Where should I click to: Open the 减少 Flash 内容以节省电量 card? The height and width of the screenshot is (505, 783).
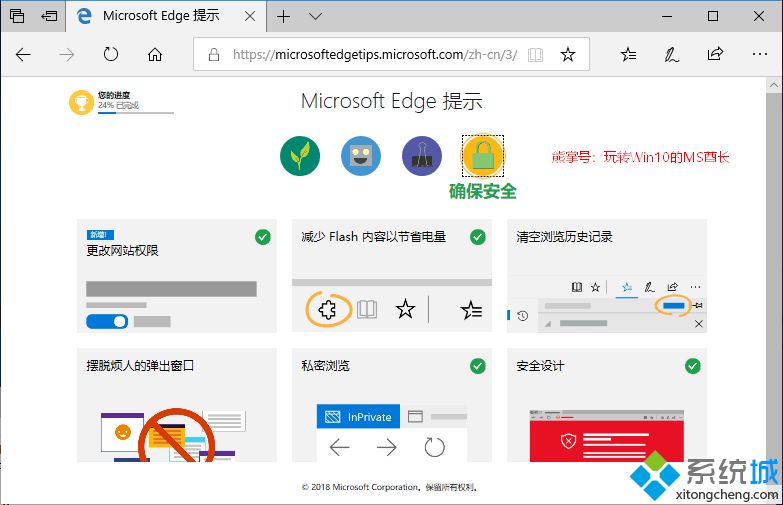(x=392, y=276)
